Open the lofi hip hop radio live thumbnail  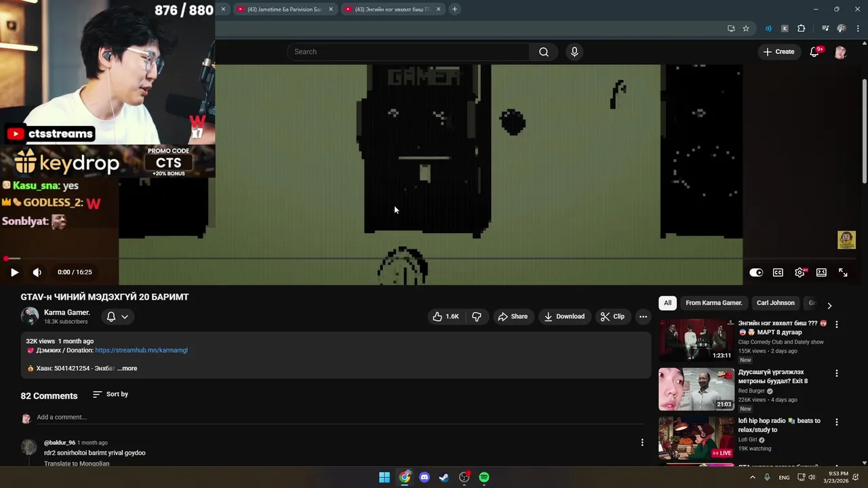coord(696,438)
